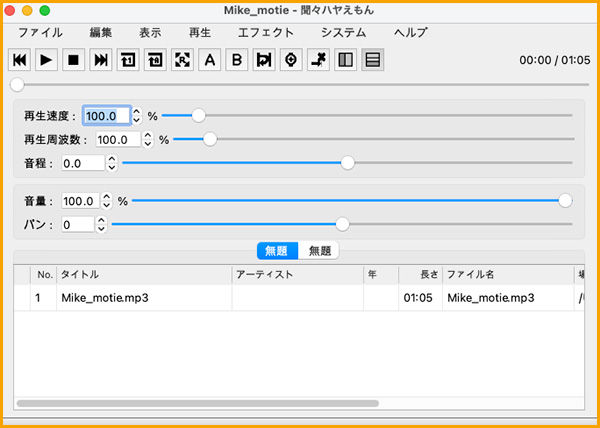Toggle single-track repeat icon labeled 1
The image size is (600, 428).
point(128,60)
